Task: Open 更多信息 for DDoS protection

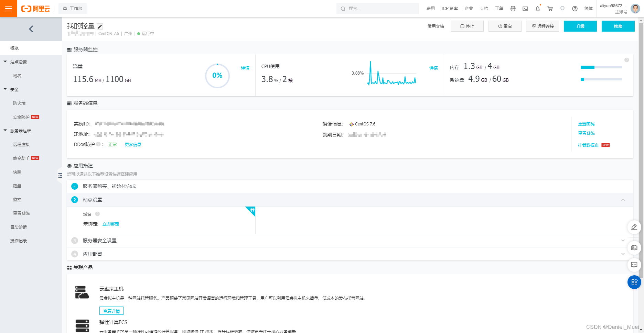Action: 133,145
